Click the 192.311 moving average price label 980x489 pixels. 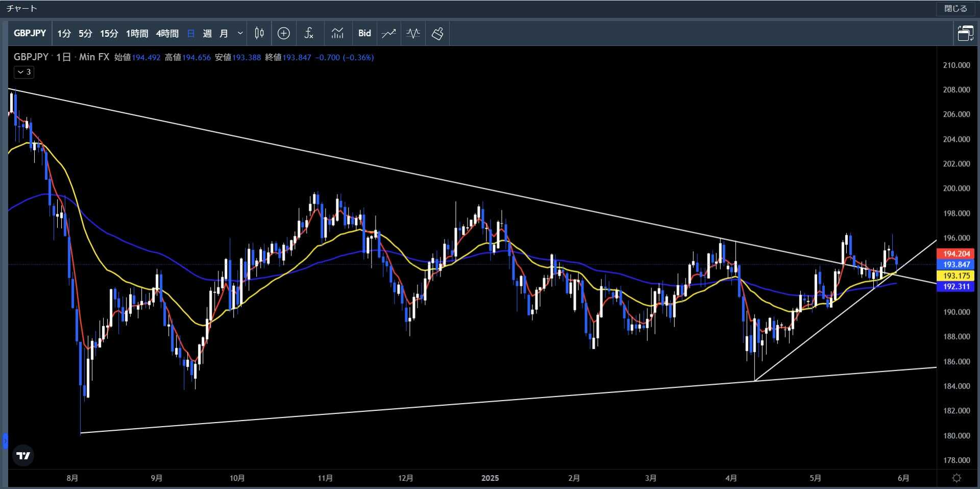(956, 286)
